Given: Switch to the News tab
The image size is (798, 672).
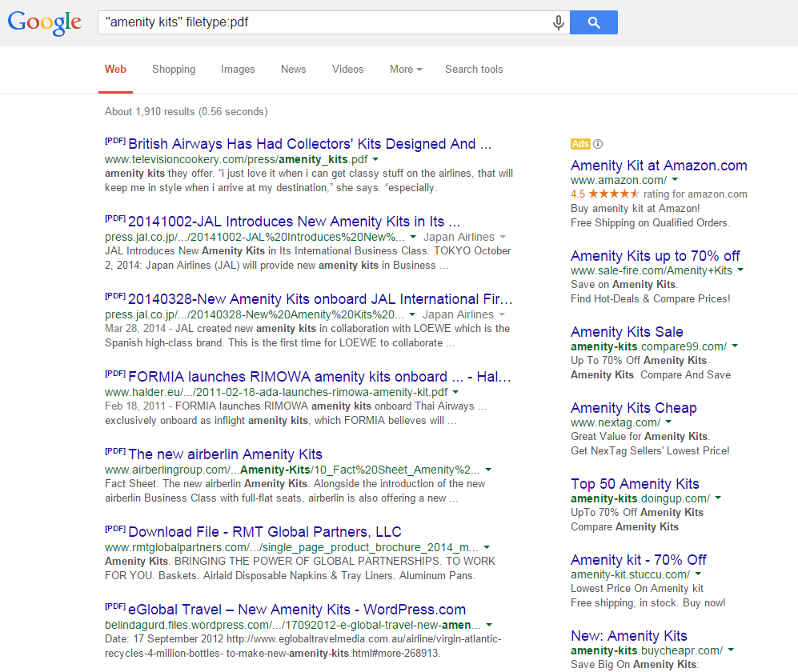Looking at the screenshot, I should click(x=293, y=69).
